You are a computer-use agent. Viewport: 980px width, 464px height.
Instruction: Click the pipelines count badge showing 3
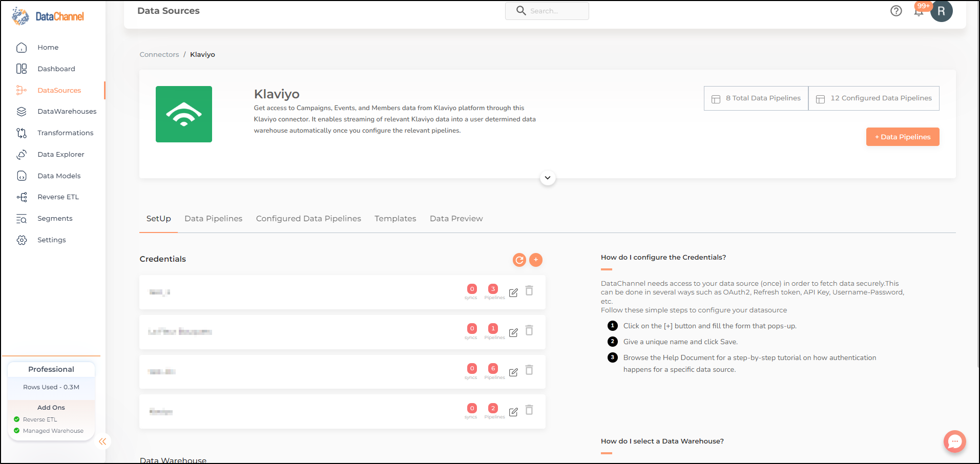click(493, 289)
